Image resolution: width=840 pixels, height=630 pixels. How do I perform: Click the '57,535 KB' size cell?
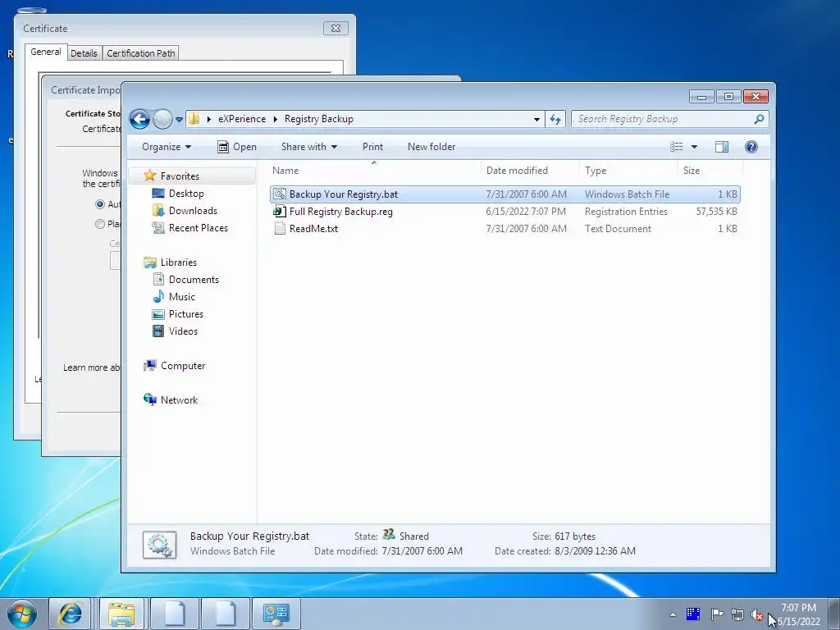point(716,212)
